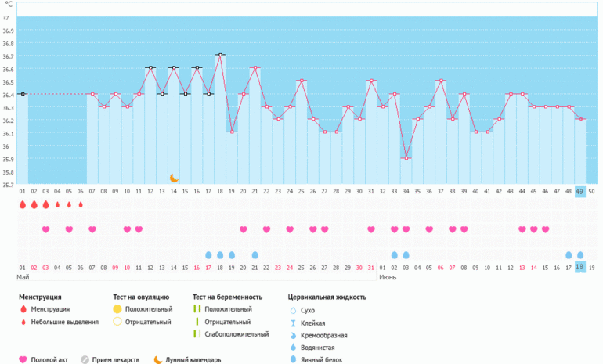Image resolution: width=603 pixels, height=364 pixels.
Task: Select the intercourse heart on cycle day 03
Action: pos(45,229)
